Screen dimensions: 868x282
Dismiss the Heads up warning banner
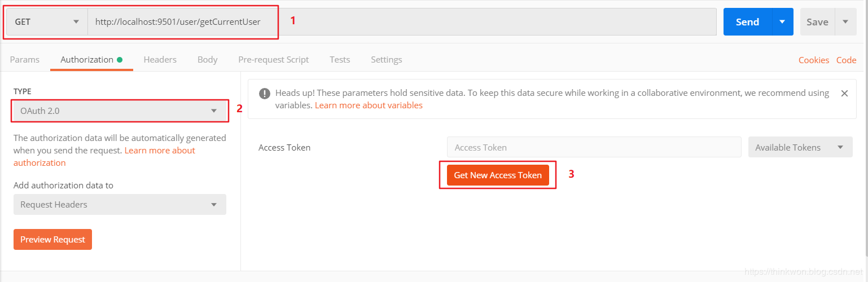(x=844, y=94)
